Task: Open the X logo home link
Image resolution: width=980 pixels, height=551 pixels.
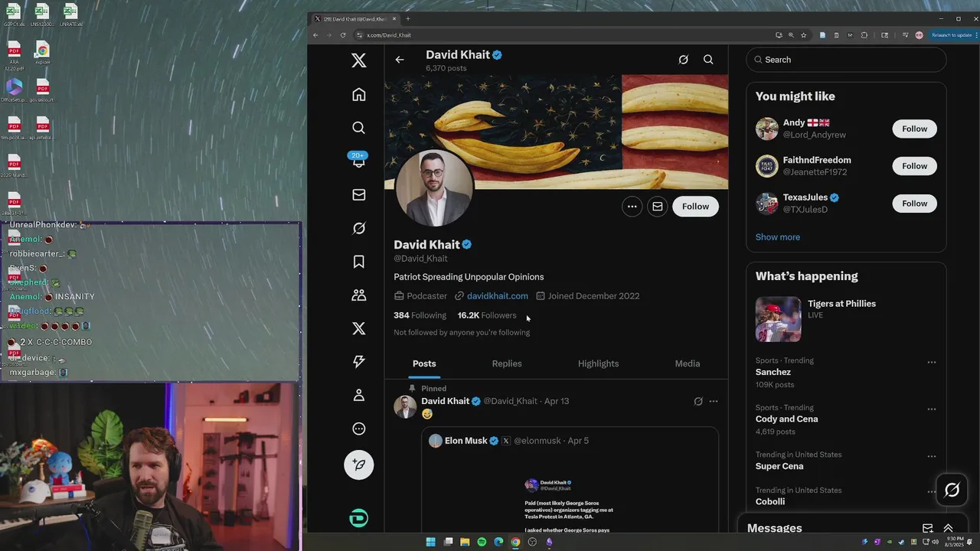Action: (x=359, y=60)
